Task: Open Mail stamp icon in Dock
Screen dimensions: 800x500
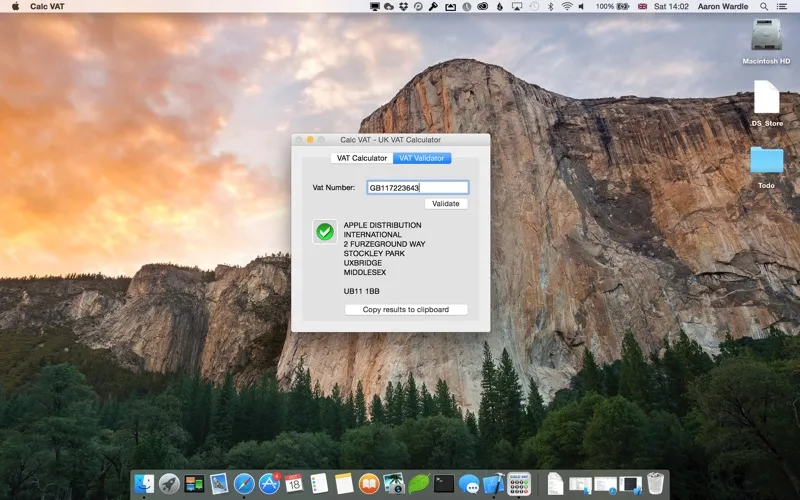Action: 219,483
